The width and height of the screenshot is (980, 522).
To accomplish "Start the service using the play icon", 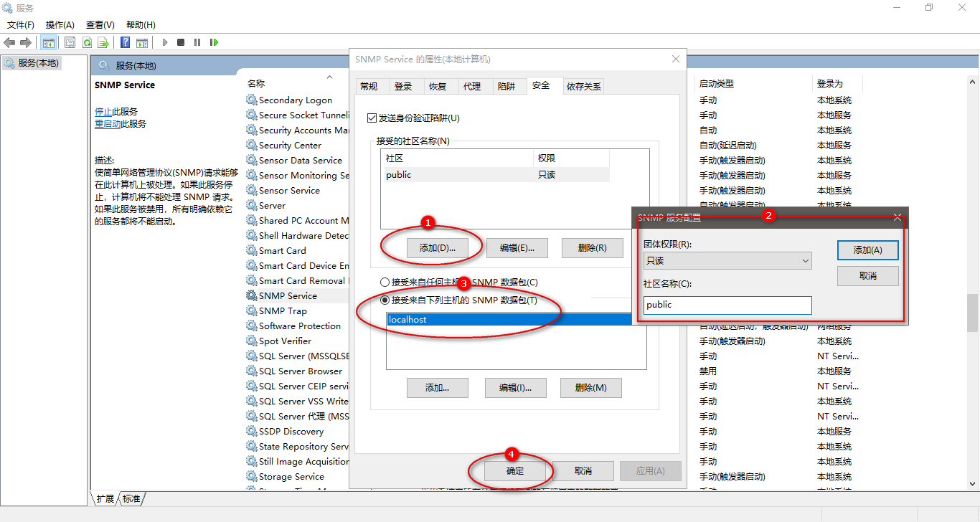I will (166, 42).
